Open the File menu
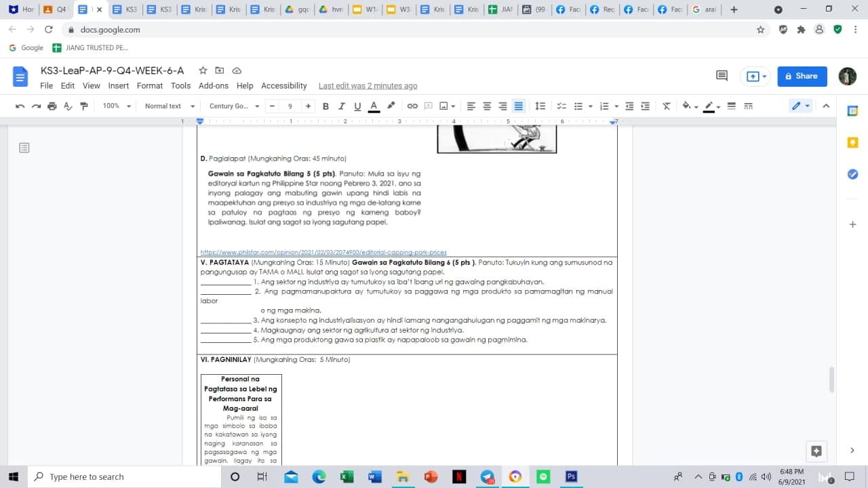Image resolution: width=868 pixels, height=488 pixels. pos(46,86)
